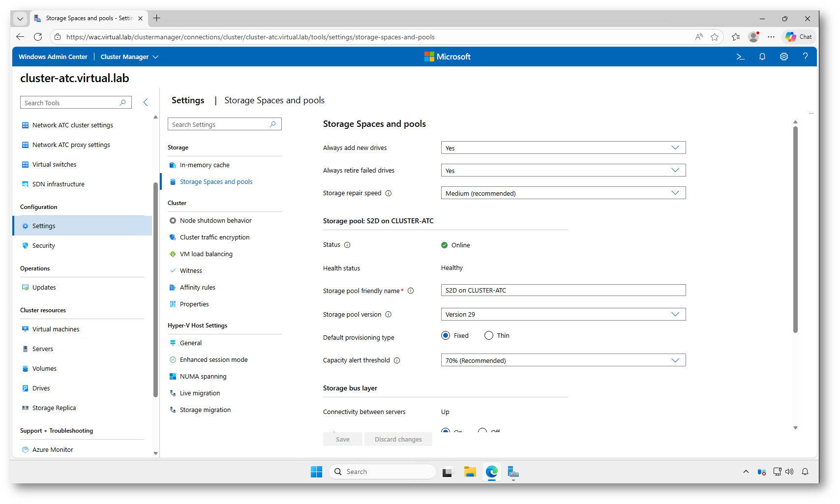Open In-memory cache settings
840x504 pixels.
tap(205, 165)
